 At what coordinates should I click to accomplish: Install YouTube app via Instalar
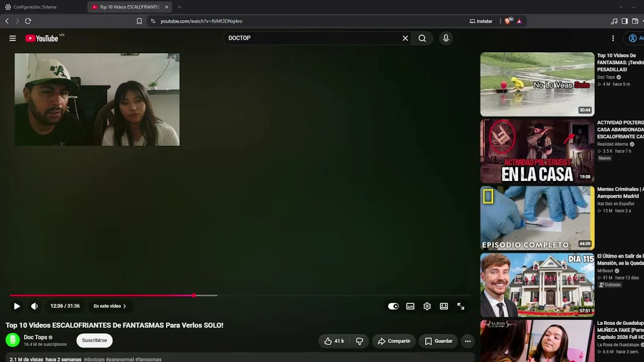point(481,21)
